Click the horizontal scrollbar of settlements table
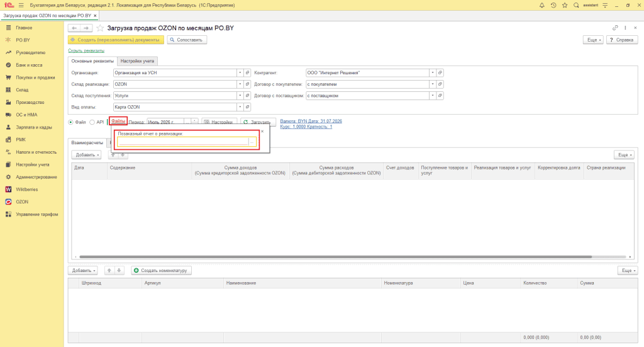This screenshot has width=644, height=347. pos(336,256)
